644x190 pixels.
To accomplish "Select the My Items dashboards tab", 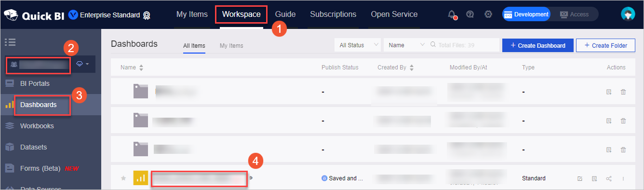I will [231, 46].
